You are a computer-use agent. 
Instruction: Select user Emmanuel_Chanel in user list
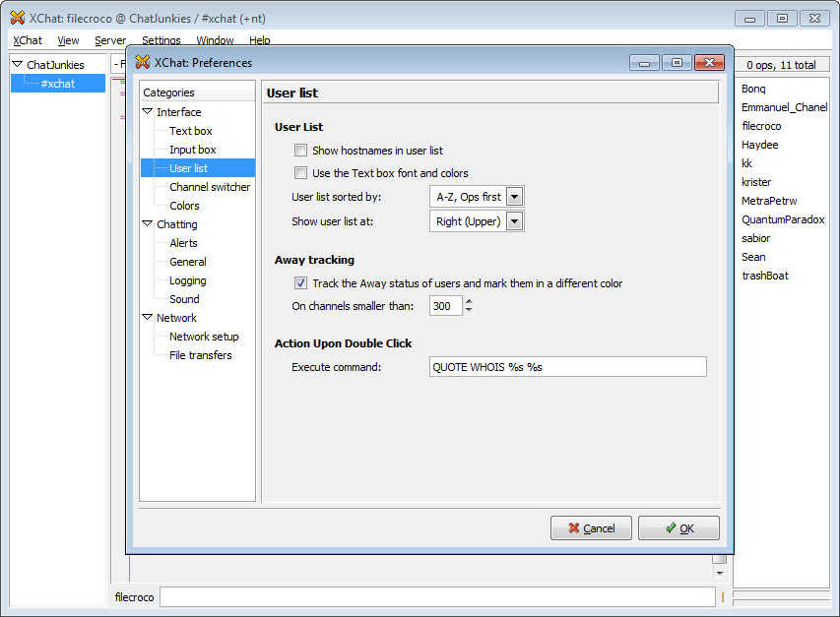(x=784, y=107)
